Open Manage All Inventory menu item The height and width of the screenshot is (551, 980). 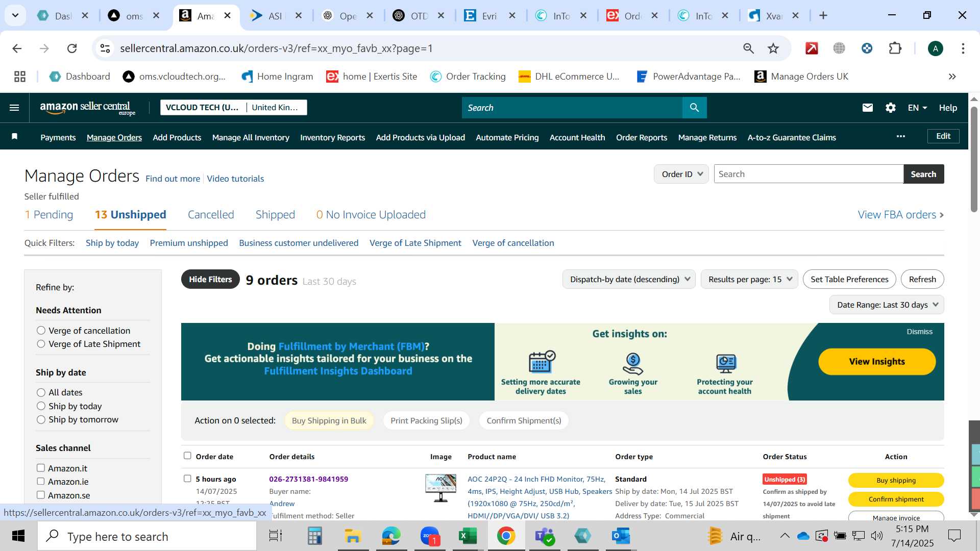pyautogui.click(x=251, y=138)
